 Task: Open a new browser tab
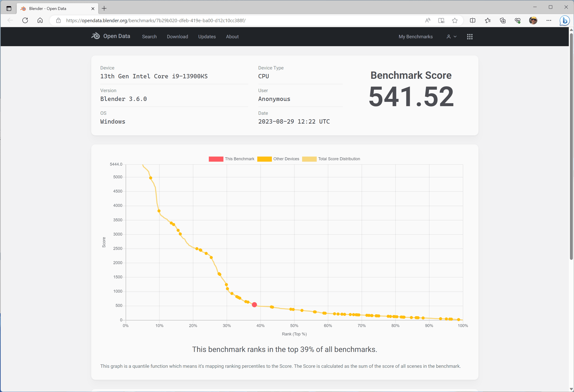pos(104,8)
